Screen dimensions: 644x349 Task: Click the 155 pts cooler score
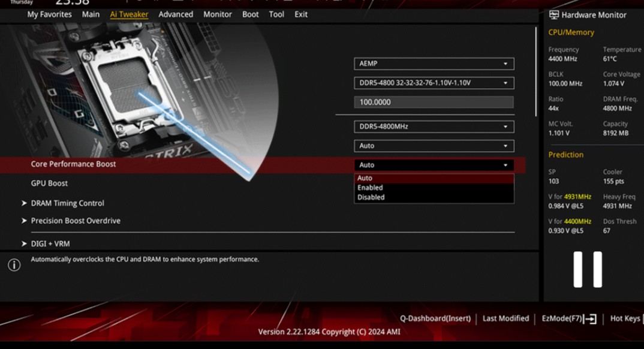click(x=613, y=182)
